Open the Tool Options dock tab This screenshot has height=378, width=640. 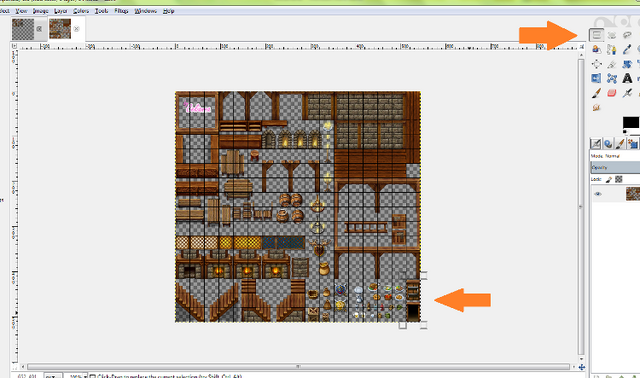tap(596, 143)
